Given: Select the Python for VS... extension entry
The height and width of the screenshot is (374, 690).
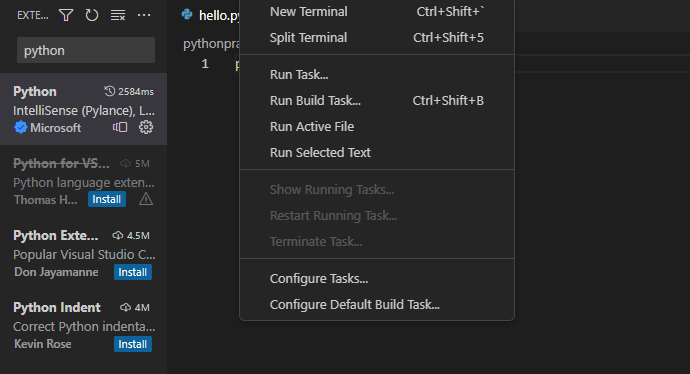Looking at the screenshot, I should [x=84, y=181].
